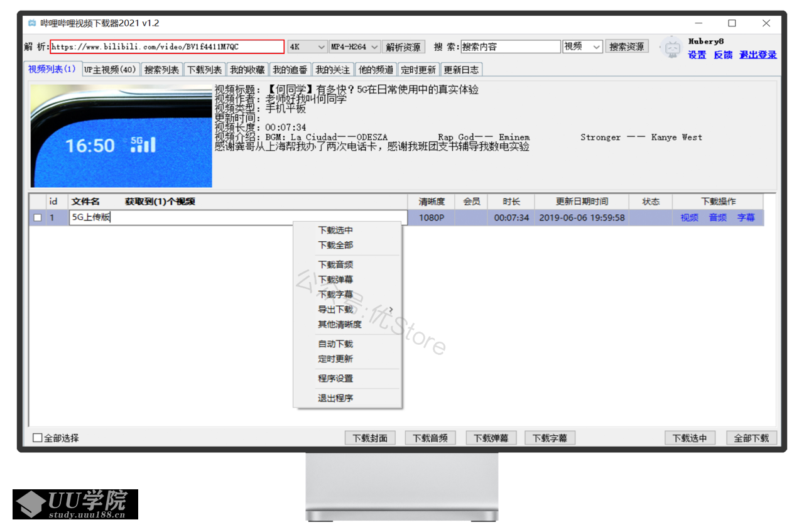
Task: Click the 解析资源 button
Action: [x=403, y=47]
